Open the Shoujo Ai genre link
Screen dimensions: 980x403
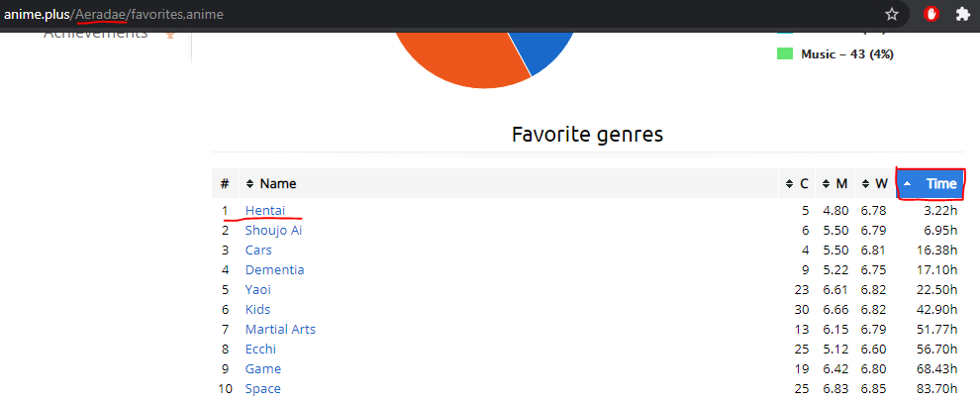coord(274,231)
